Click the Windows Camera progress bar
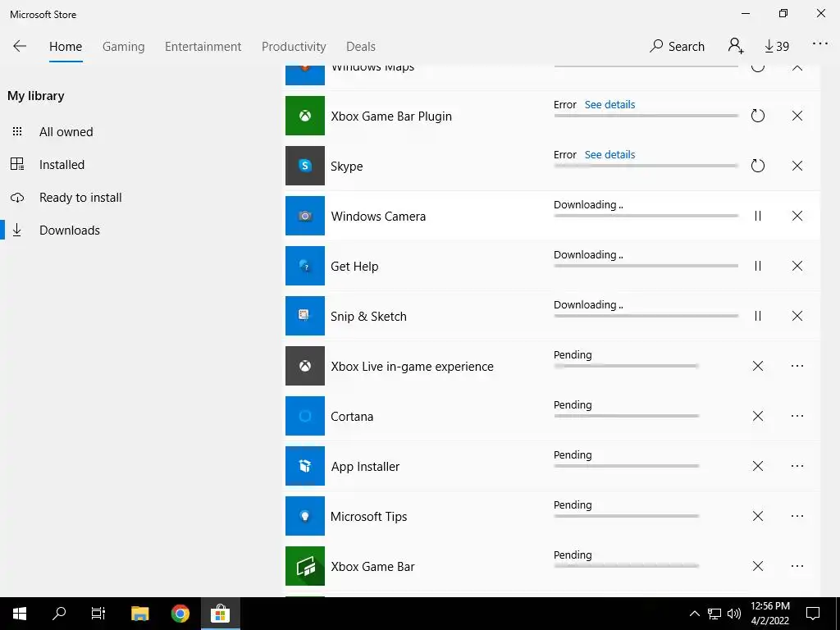840x630 pixels. 646,216
